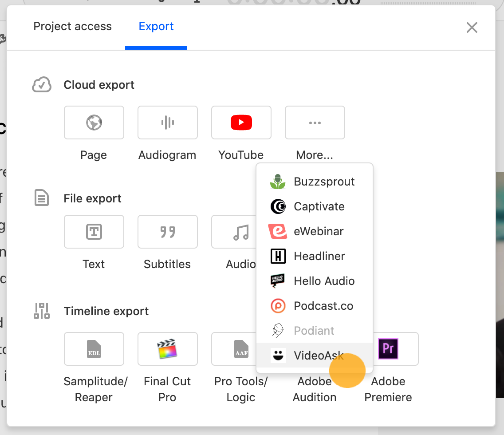Open the Subtitles export quote icon

(x=167, y=232)
